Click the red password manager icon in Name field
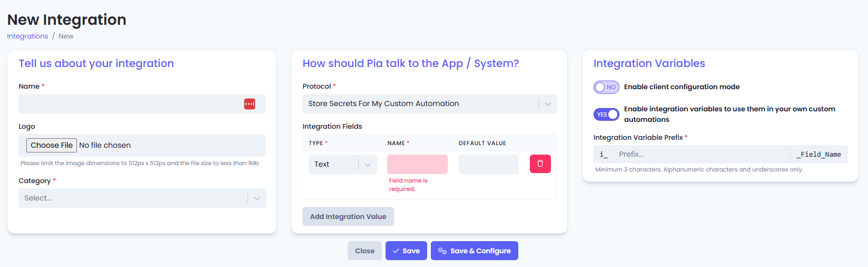Image resolution: width=868 pixels, height=267 pixels. (250, 104)
